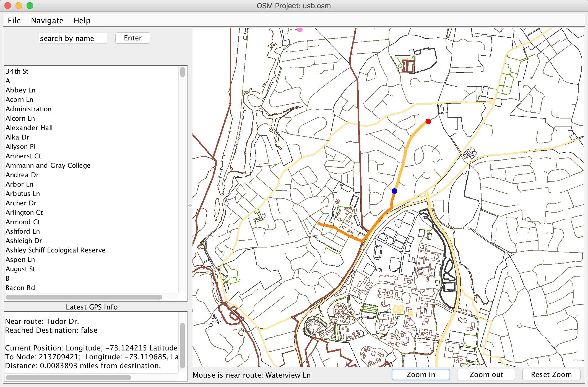Image resolution: width=588 pixels, height=387 pixels.
Task: Click the Zoom out button
Action: (x=486, y=375)
